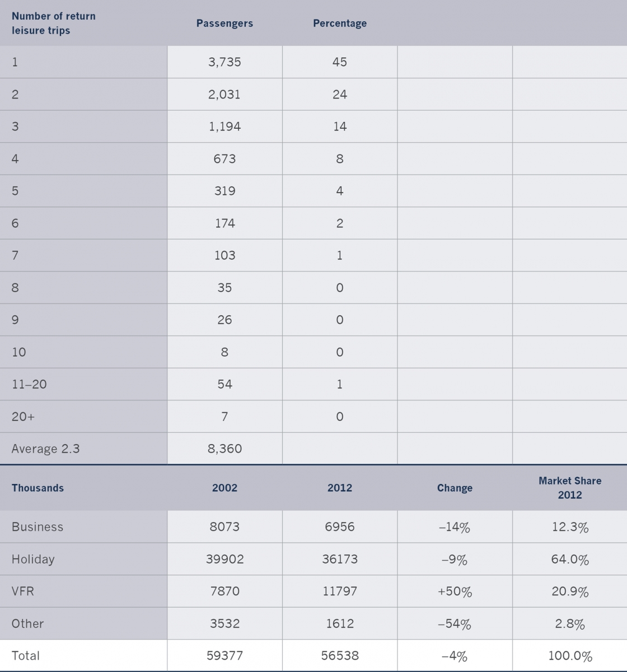Select the Business row label
Screen dimensions: 627x672
pos(38,527)
